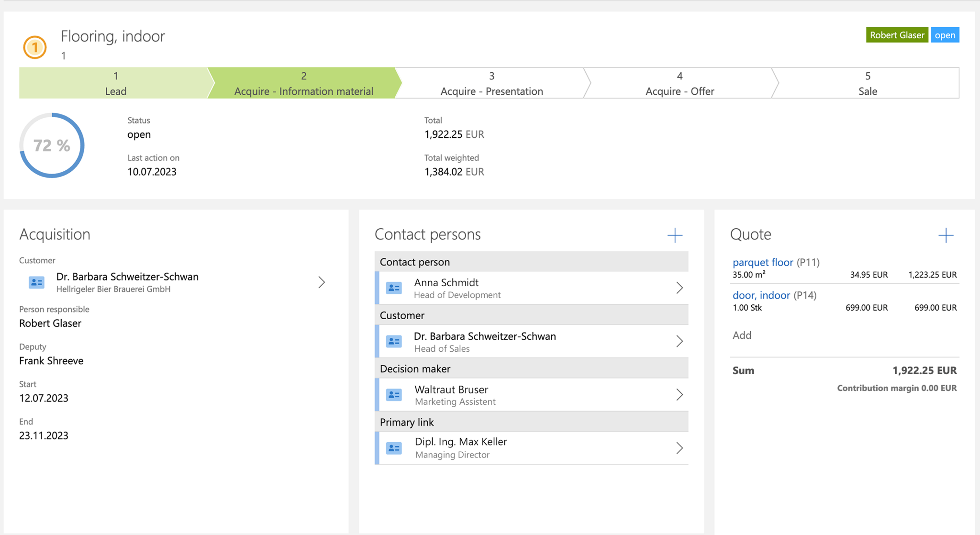Select stage 3 Acquire - Presentation
Screen dimensions: 980x535
coord(491,83)
